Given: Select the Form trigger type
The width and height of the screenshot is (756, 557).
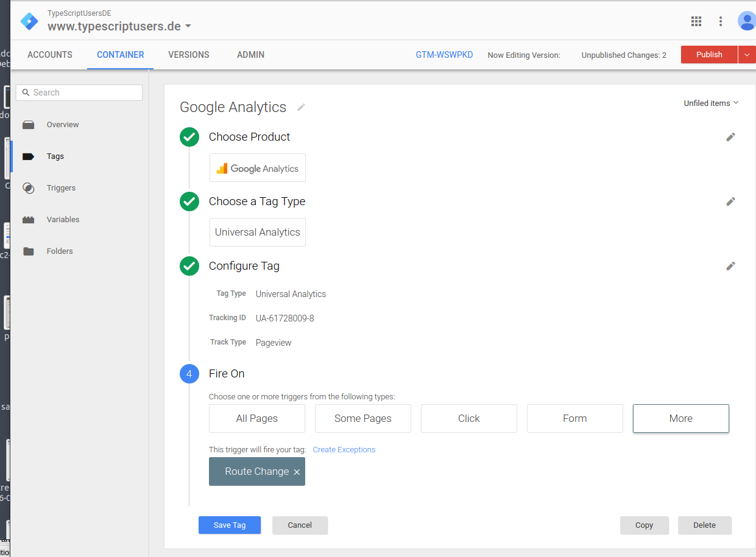Looking at the screenshot, I should 575,418.
